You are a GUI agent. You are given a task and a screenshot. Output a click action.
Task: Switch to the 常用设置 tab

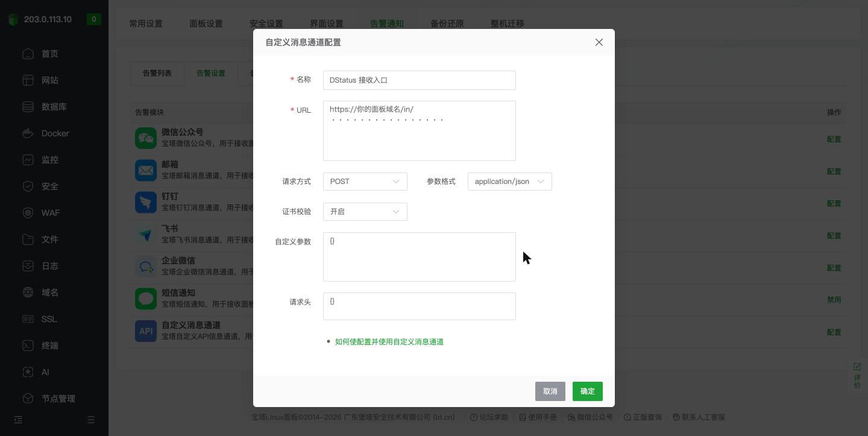click(146, 24)
